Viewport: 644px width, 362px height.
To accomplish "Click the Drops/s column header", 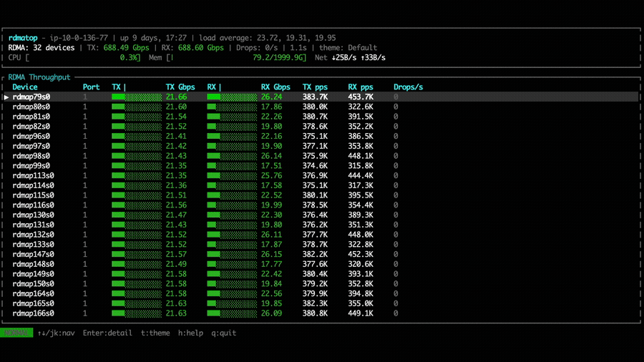I will 409,87.
